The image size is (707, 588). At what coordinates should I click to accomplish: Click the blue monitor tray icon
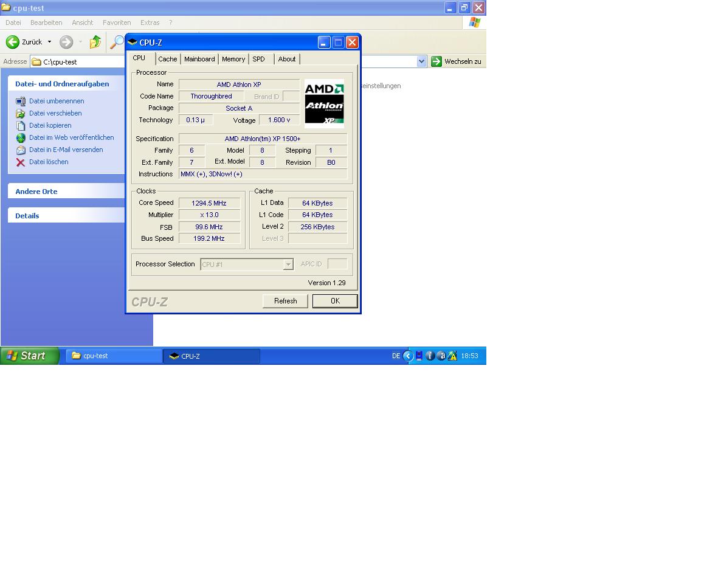pos(419,356)
